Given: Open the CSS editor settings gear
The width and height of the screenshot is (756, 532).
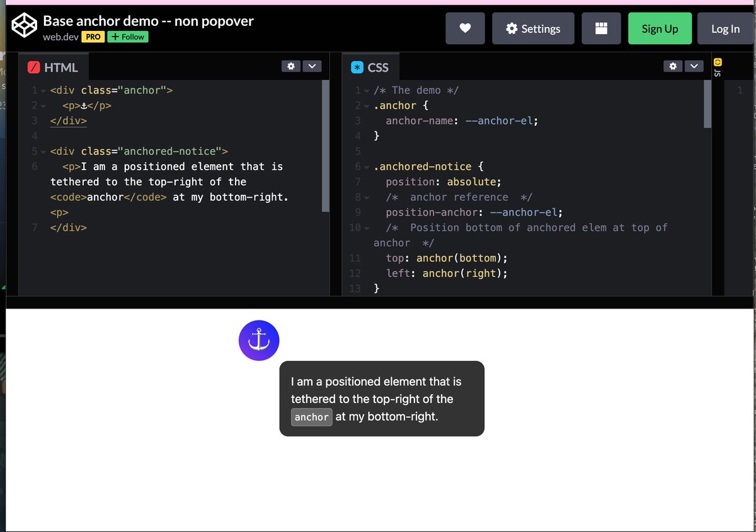Looking at the screenshot, I should [x=673, y=65].
